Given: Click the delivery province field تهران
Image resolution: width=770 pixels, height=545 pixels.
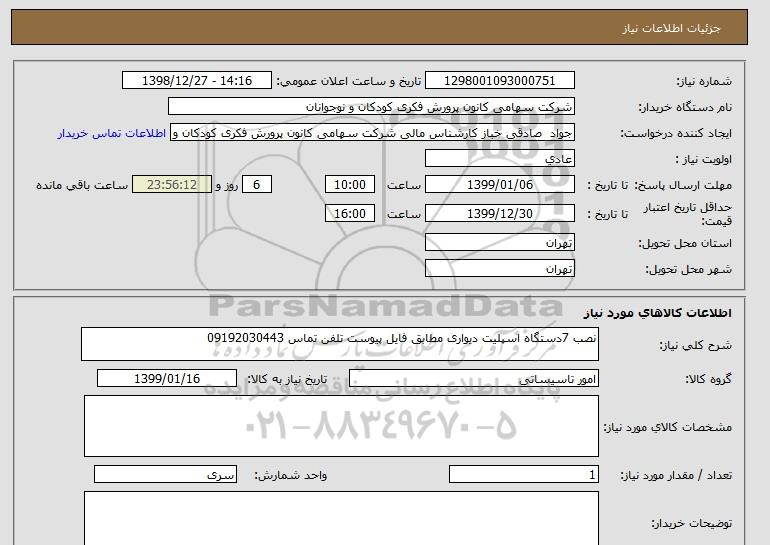Looking at the screenshot, I should (499, 243).
